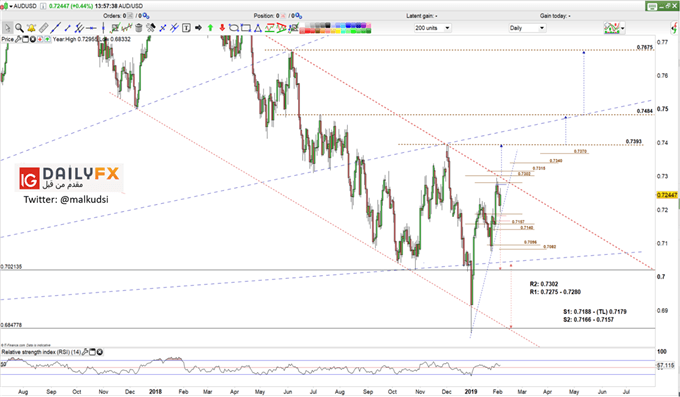Click the candlestick icon in title bar
Viewport: 680px width, 397px height.
tap(4, 7)
